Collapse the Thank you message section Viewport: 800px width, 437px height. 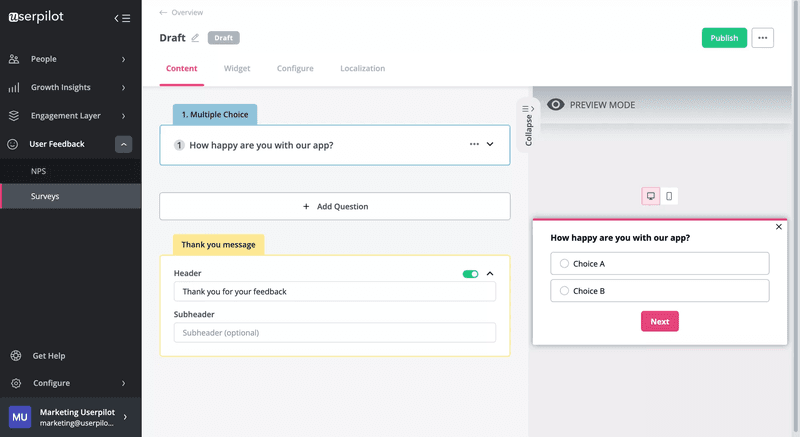click(490, 274)
